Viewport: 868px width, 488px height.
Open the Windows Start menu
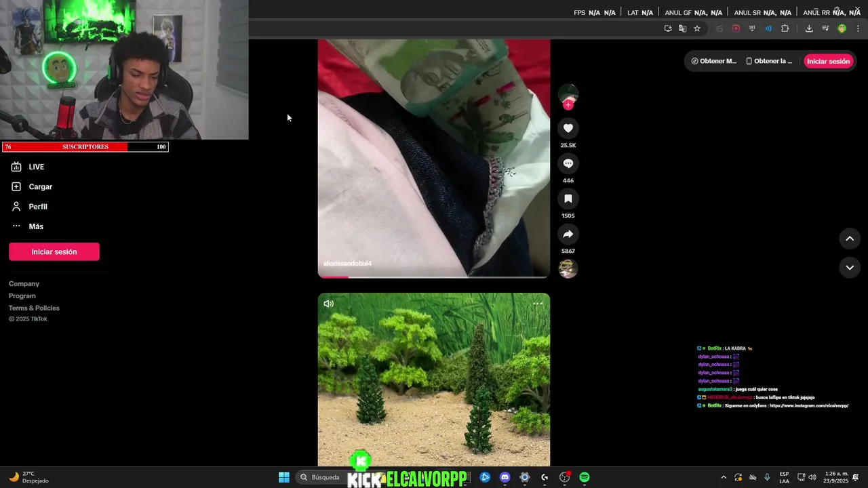point(284,477)
